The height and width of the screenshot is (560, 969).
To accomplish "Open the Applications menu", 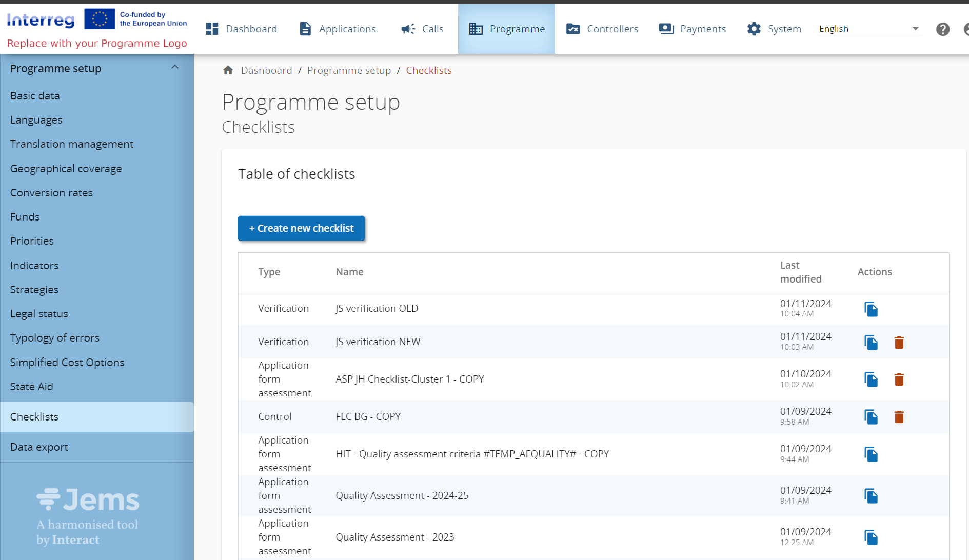I will tap(338, 29).
